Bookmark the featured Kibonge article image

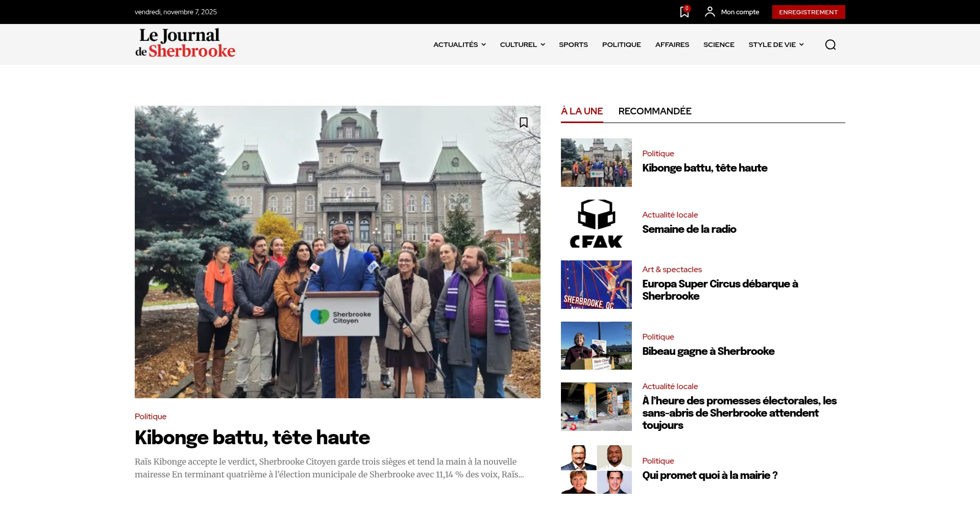(x=523, y=123)
